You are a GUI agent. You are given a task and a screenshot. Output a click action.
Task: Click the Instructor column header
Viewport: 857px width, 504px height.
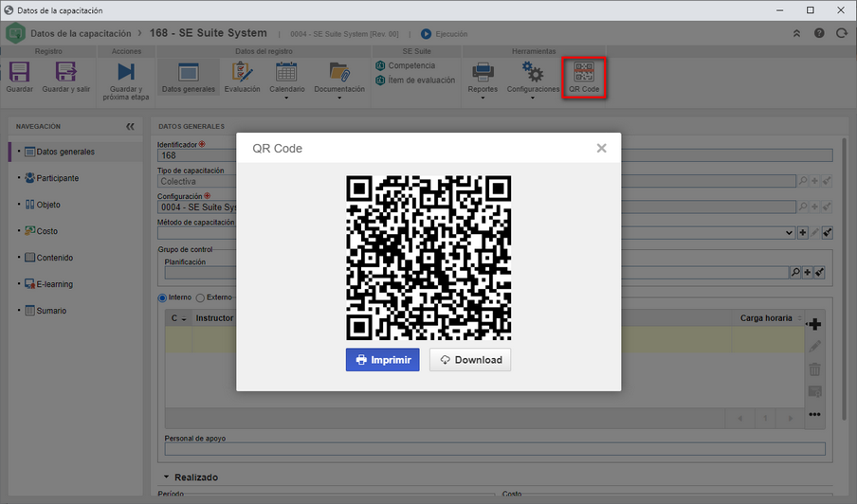[x=214, y=318]
